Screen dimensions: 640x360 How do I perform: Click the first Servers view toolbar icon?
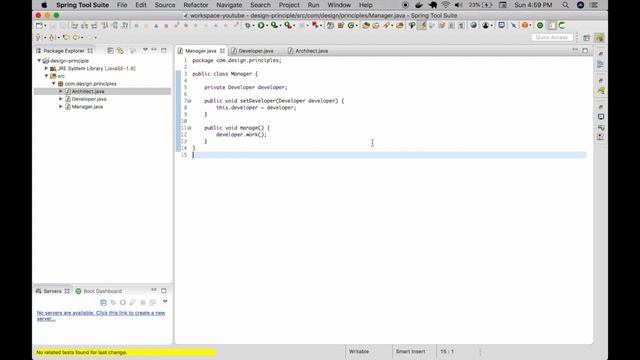coord(103,302)
